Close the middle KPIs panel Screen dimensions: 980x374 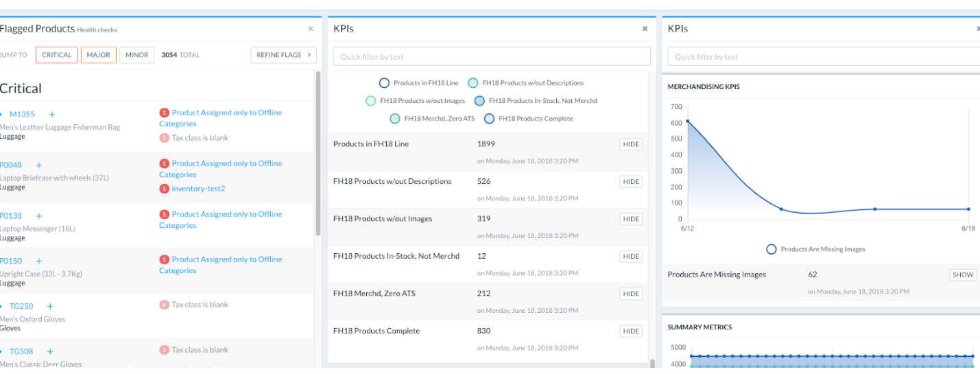click(x=645, y=29)
